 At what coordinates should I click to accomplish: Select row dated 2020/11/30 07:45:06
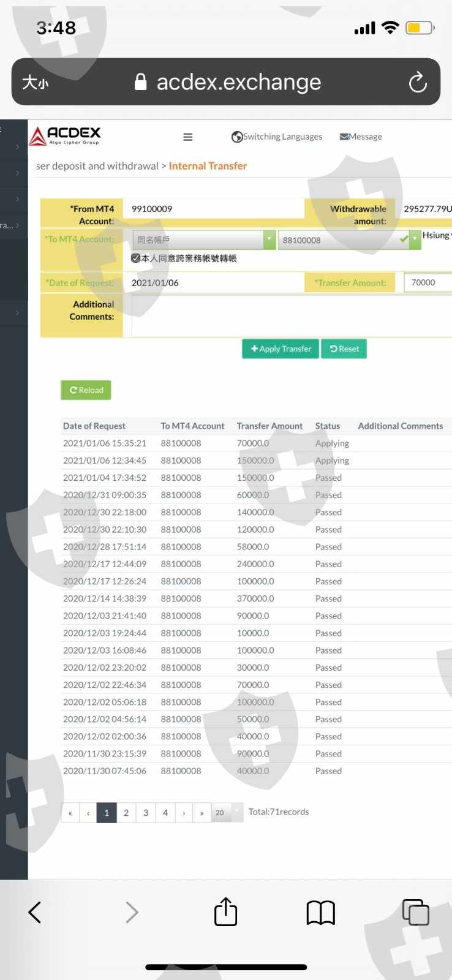(256, 771)
